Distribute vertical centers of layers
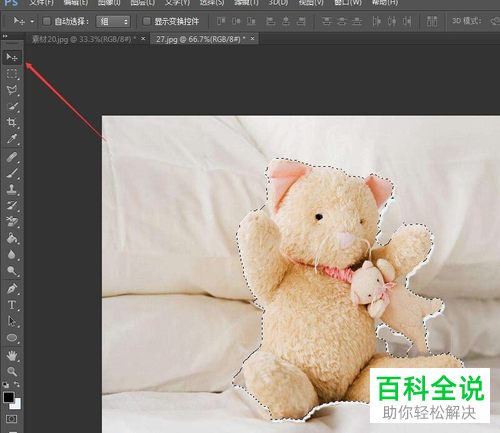Image resolution: width=500 pixels, height=433 pixels. 342,21
